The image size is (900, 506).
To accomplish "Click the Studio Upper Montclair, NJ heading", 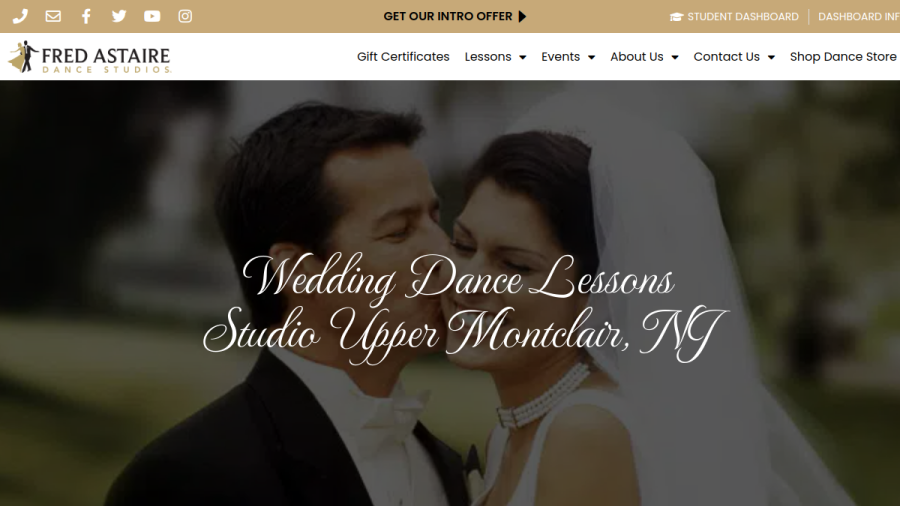I will click(465, 334).
